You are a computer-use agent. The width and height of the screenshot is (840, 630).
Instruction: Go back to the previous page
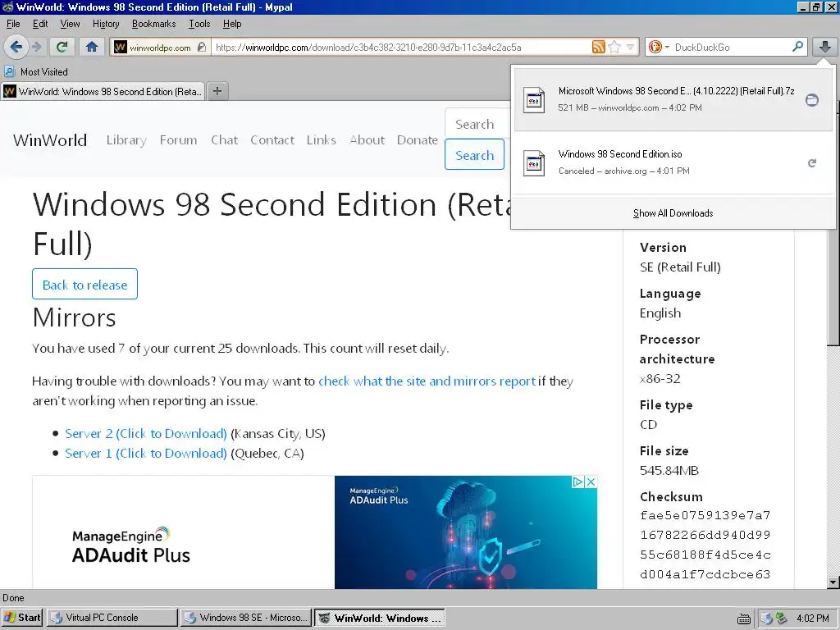coord(16,47)
